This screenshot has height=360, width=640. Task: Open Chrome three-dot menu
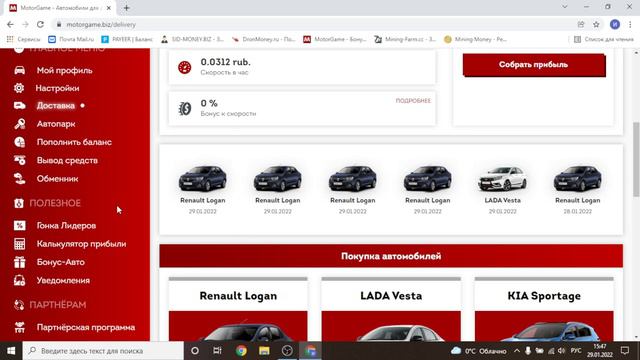click(x=631, y=24)
